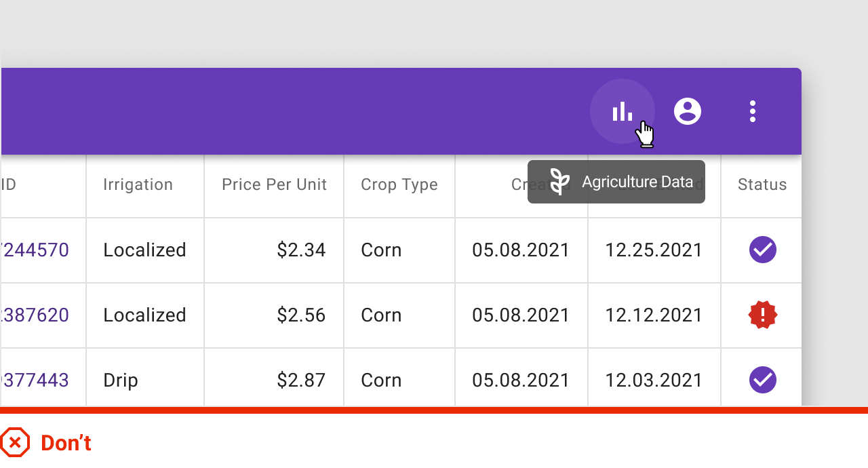Select the 12.03.2021 date cell
The image size is (868, 468).
click(654, 380)
